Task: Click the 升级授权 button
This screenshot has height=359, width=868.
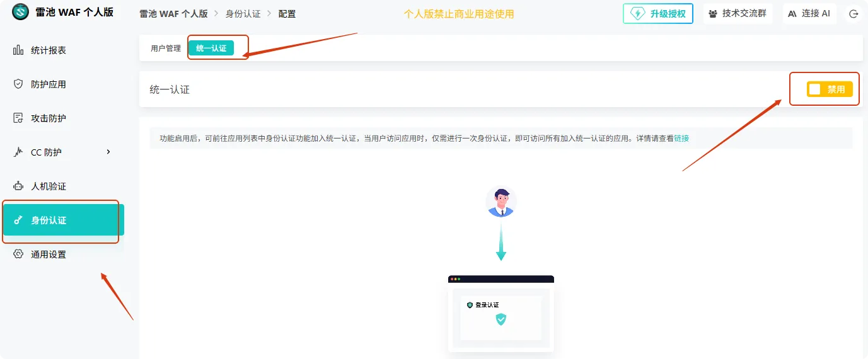Action: click(658, 13)
